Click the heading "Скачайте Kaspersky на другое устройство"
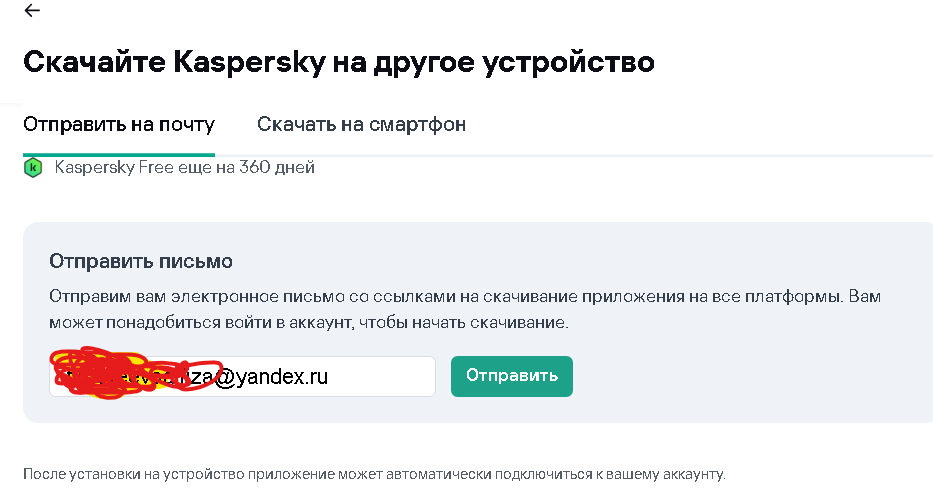 pyautogui.click(x=339, y=62)
